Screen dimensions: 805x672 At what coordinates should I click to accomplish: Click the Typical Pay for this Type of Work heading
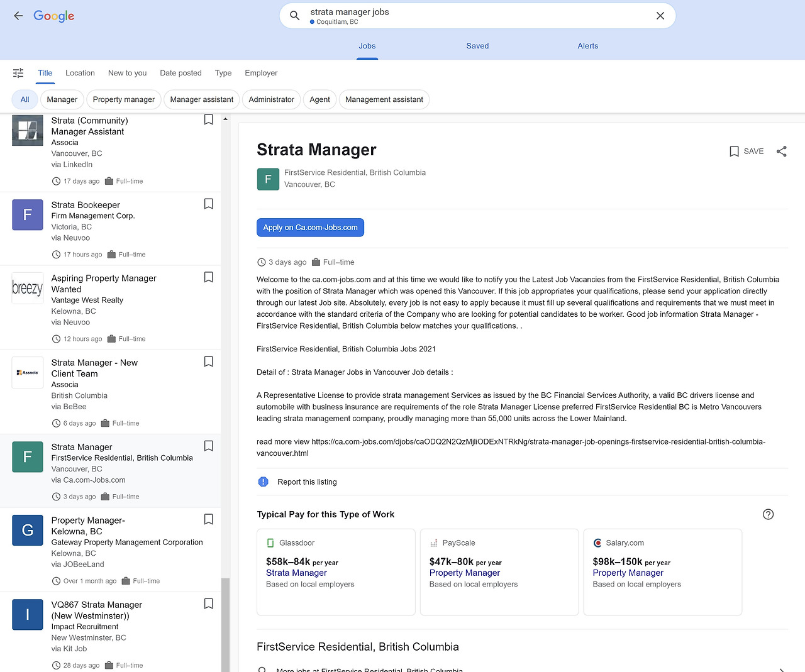[x=326, y=514]
